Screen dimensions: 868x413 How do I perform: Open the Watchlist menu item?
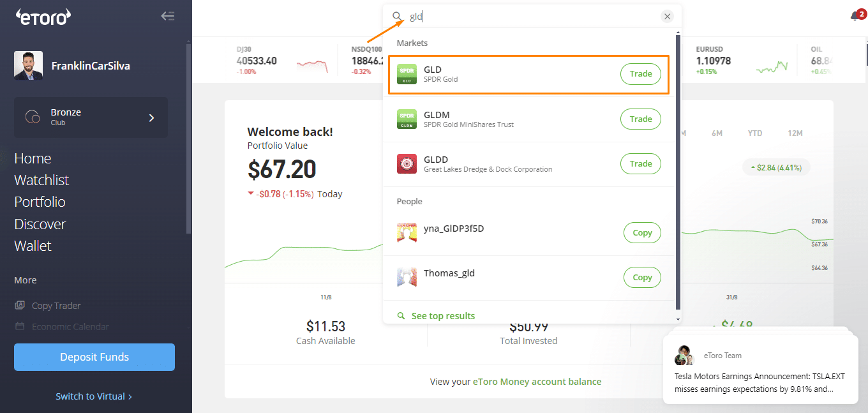tap(41, 180)
